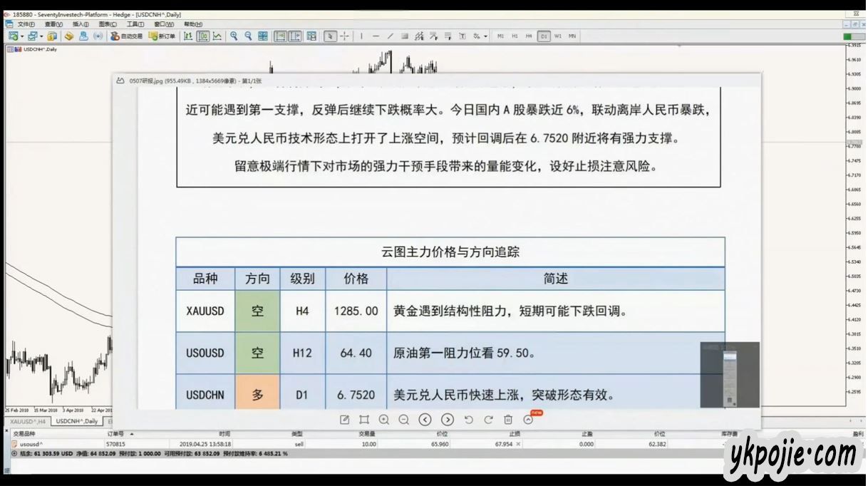This screenshot has height=486, width=868.
Task: Zoom out in the image viewer toolbar
Action: coord(404,420)
